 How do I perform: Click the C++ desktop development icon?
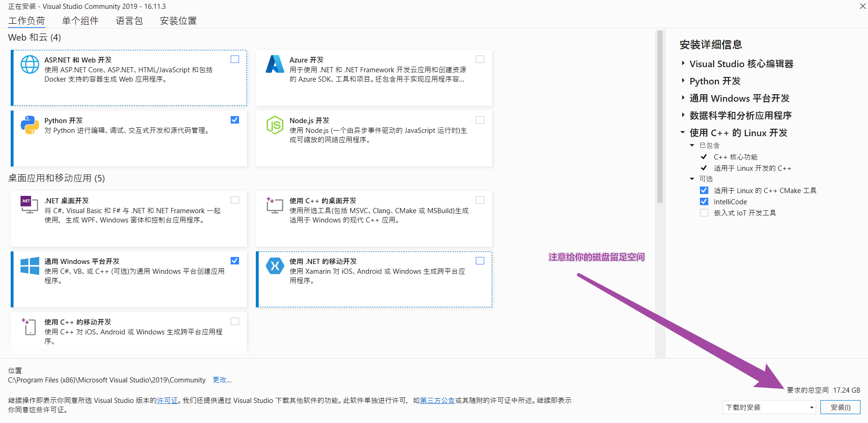pos(275,205)
